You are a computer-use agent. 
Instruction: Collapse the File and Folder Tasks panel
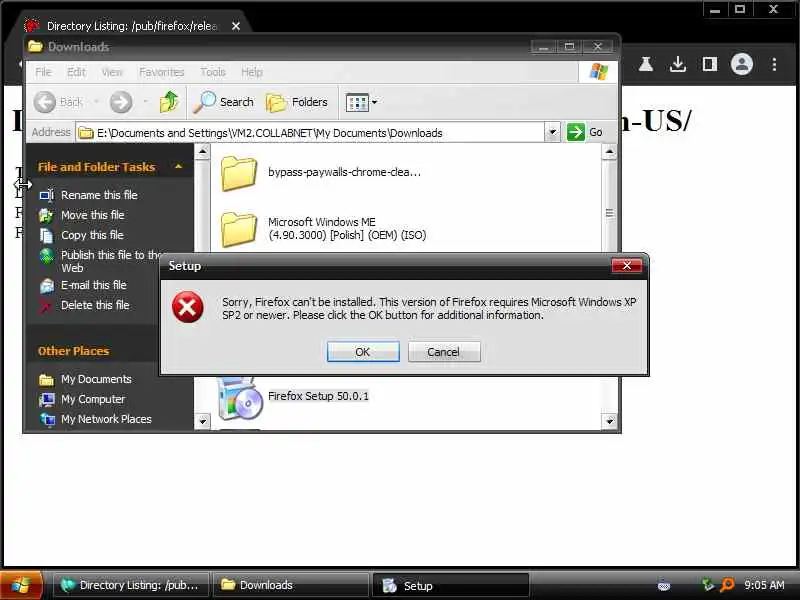pyautogui.click(x=179, y=167)
